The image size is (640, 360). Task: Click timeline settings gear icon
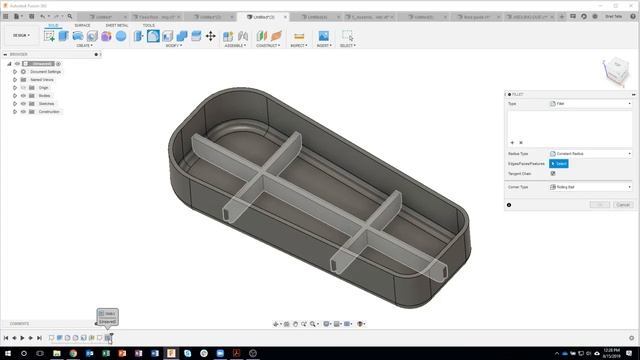(x=631, y=338)
